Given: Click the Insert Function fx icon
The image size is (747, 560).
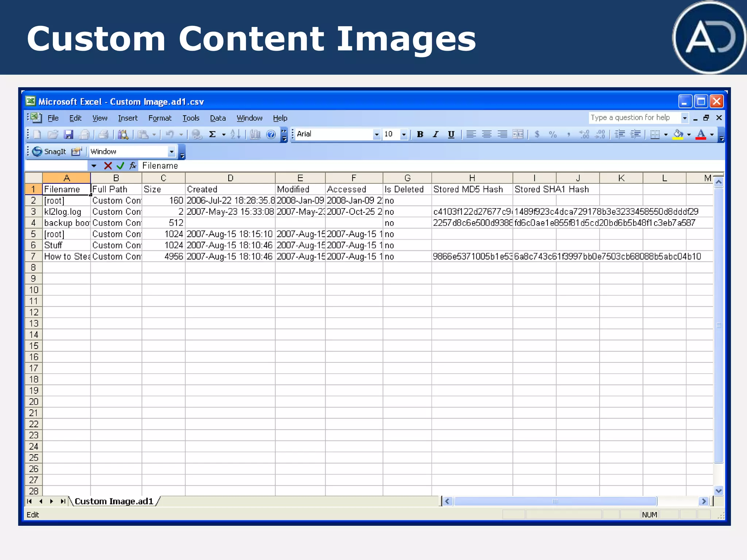Looking at the screenshot, I should [x=133, y=166].
